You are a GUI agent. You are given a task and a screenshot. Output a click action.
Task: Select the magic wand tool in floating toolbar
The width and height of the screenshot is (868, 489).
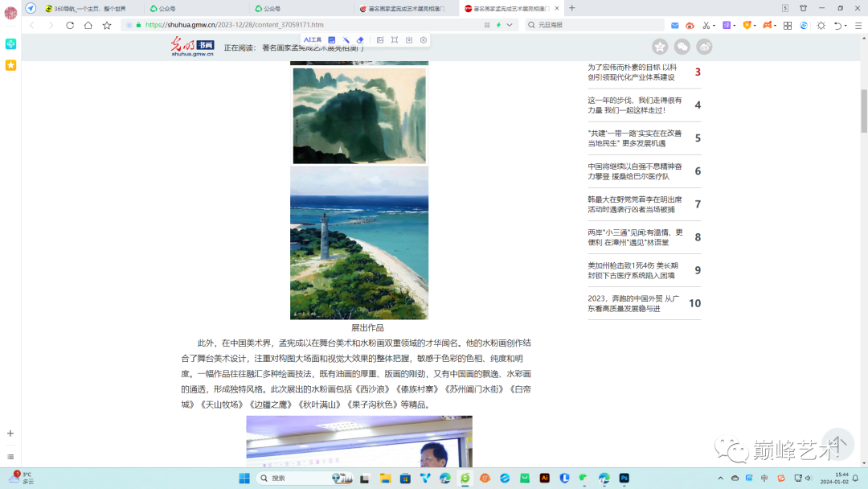point(346,39)
